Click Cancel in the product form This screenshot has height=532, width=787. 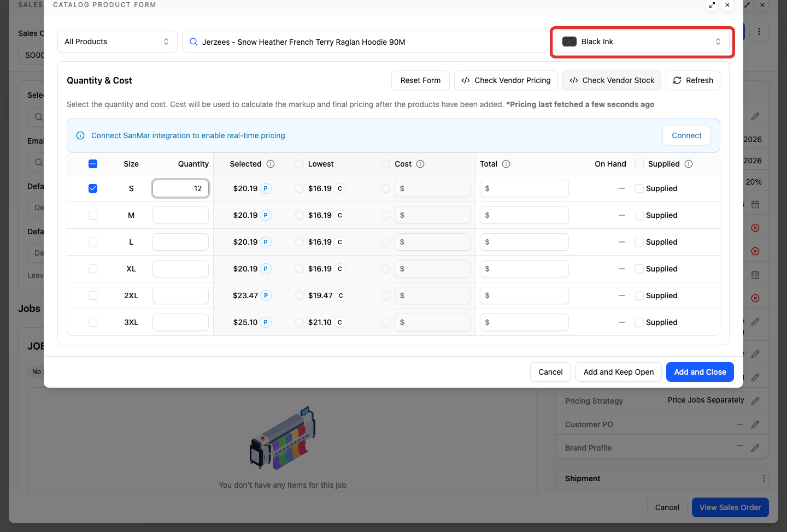[550, 372]
